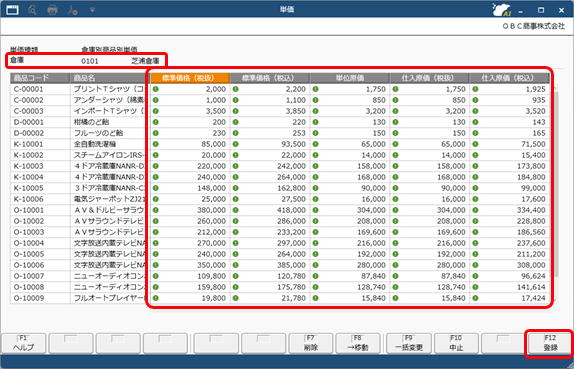574x369 pixels.
Task: Select the 商品コード column header
Action: 40,78
